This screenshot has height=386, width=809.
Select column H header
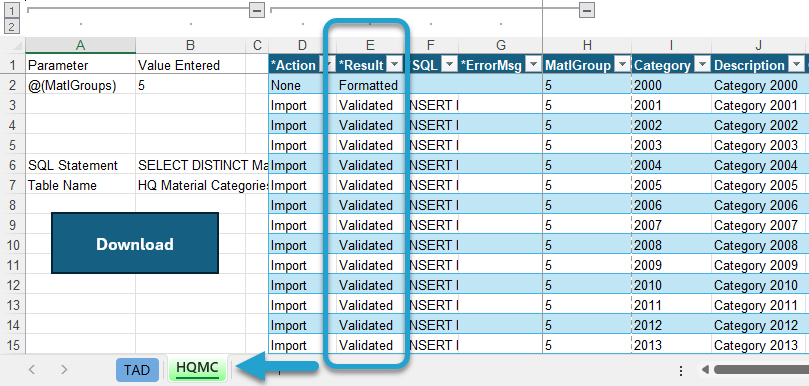(x=587, y=45)
